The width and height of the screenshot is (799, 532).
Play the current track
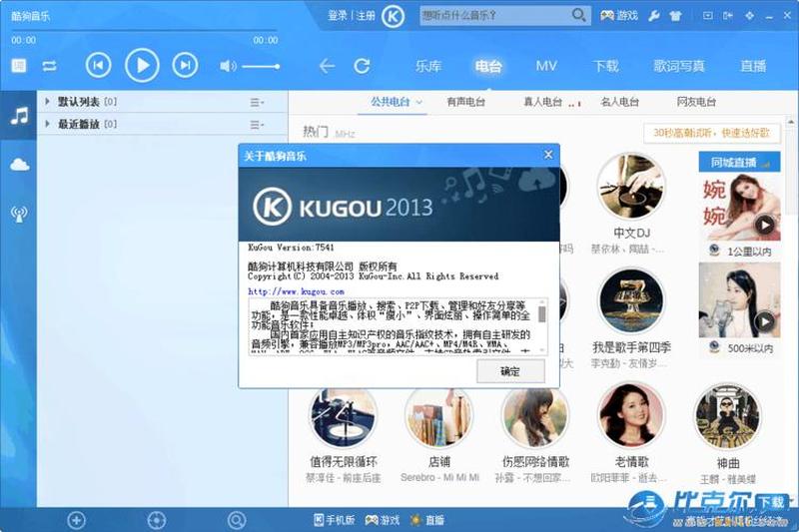142,65
